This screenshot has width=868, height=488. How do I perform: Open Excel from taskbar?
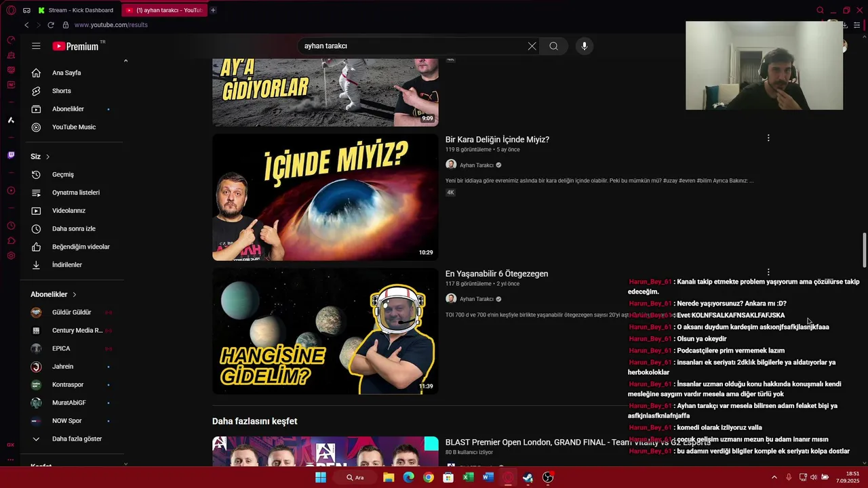(468, 477)
